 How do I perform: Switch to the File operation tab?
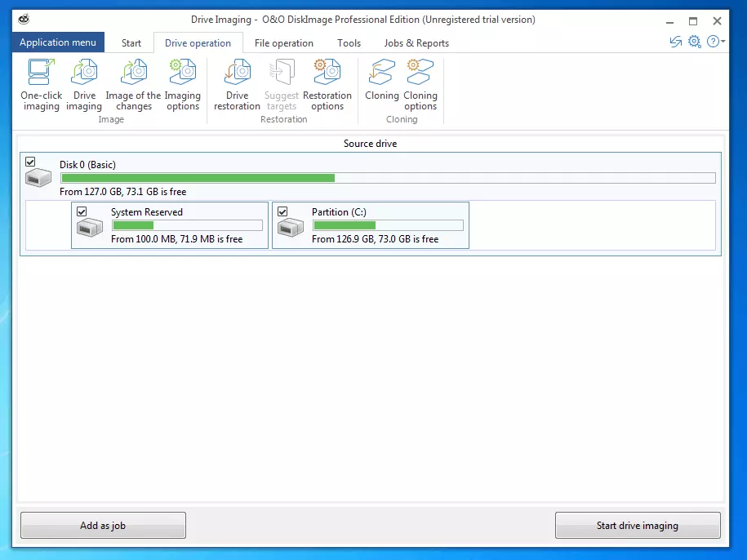click(284, 43)
